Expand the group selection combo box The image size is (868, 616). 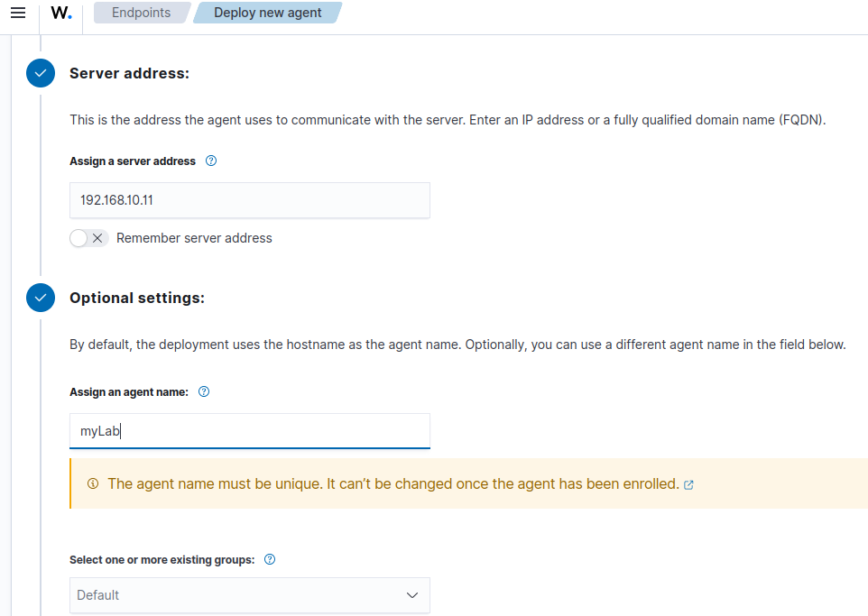[x=249, y=595]
